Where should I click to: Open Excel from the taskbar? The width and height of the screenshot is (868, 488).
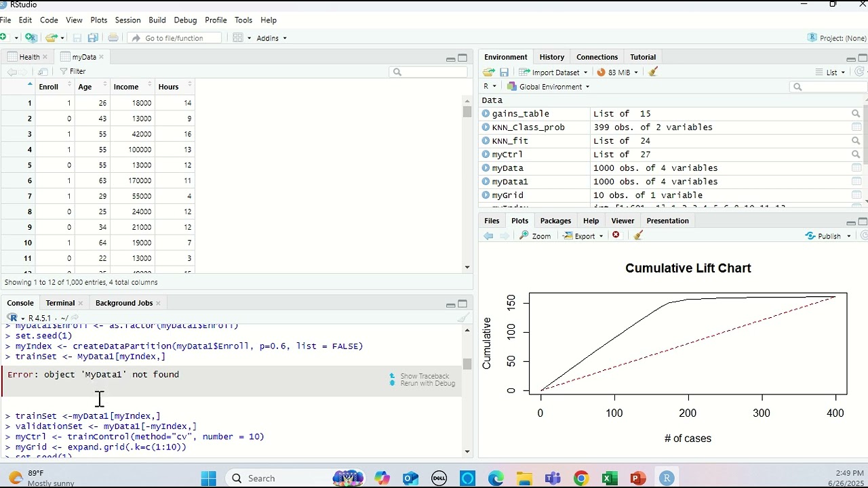coord(610,479)
